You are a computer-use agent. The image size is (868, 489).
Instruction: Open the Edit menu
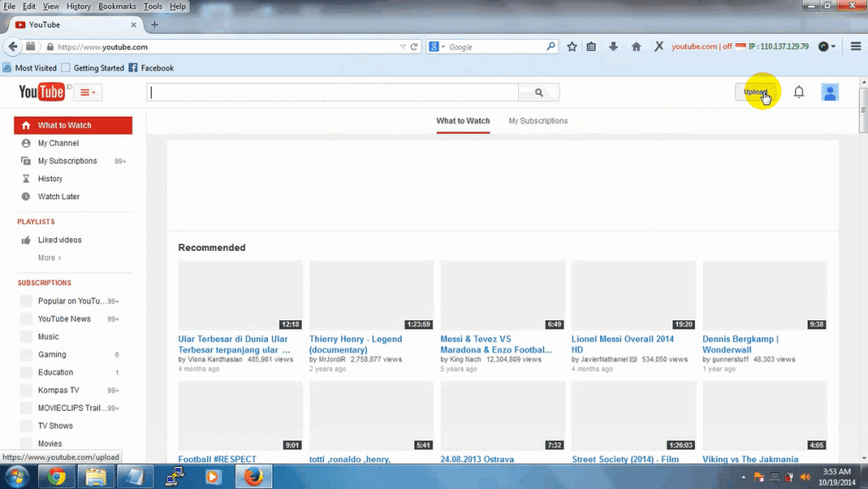pyautogui.click(x=29, y=7)
